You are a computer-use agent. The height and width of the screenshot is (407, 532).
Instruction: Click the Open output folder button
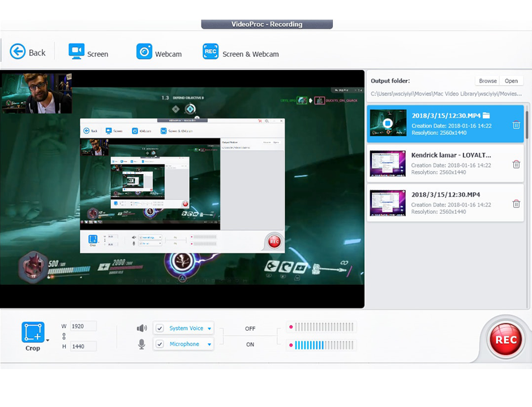(x=511, y=81)
